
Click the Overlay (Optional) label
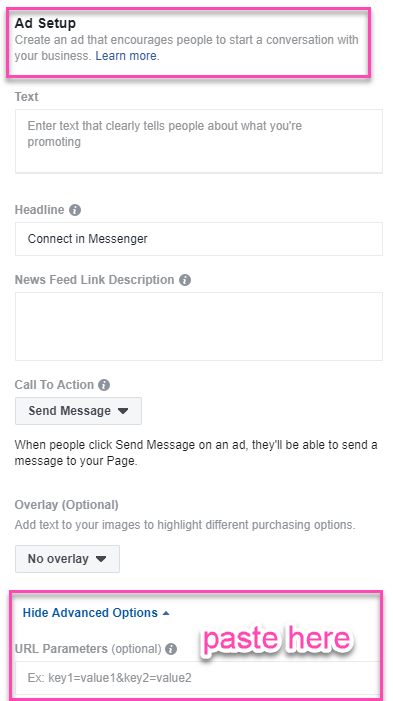67,505
